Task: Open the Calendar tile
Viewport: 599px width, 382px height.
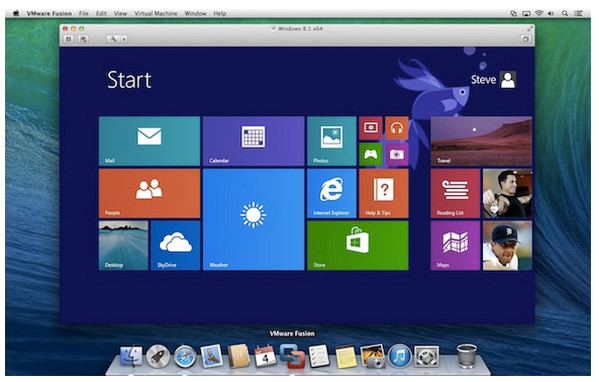Action: pyautogui.click(x=254, y=141)
